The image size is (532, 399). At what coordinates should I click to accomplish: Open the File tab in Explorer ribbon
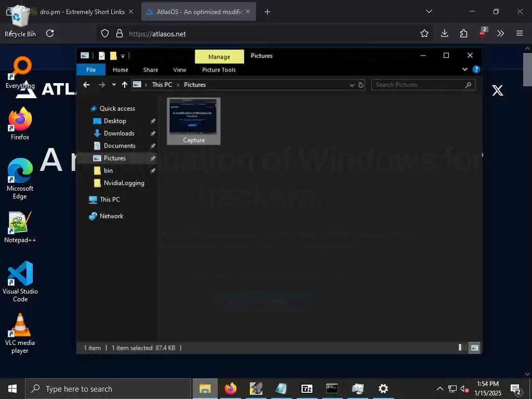91,70
